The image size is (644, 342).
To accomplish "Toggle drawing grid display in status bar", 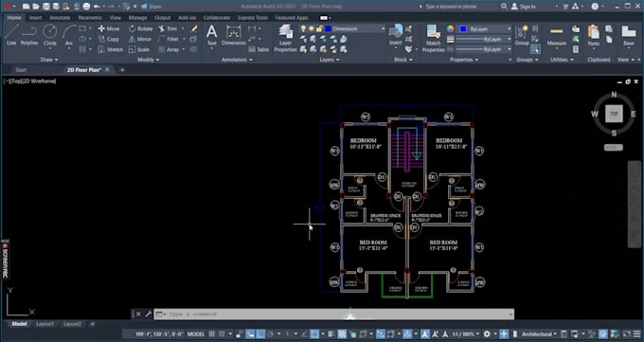I will (x=212, y=333).
